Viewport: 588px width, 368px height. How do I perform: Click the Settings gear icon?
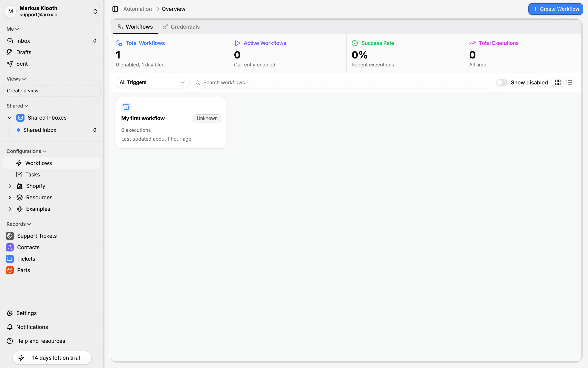(x=10, y=313)
